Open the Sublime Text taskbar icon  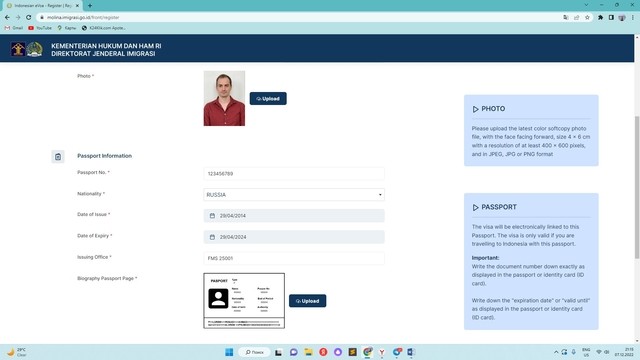353,352
